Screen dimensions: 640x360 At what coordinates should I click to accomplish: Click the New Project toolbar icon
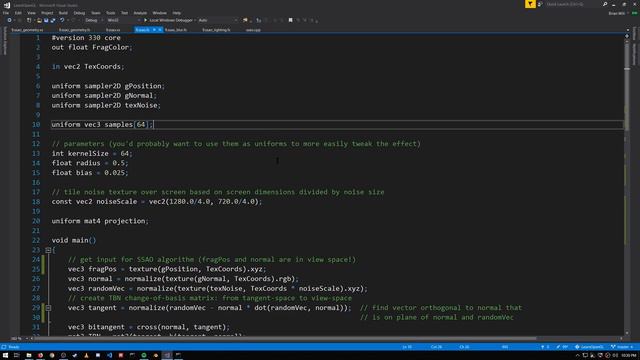(29, 20)
